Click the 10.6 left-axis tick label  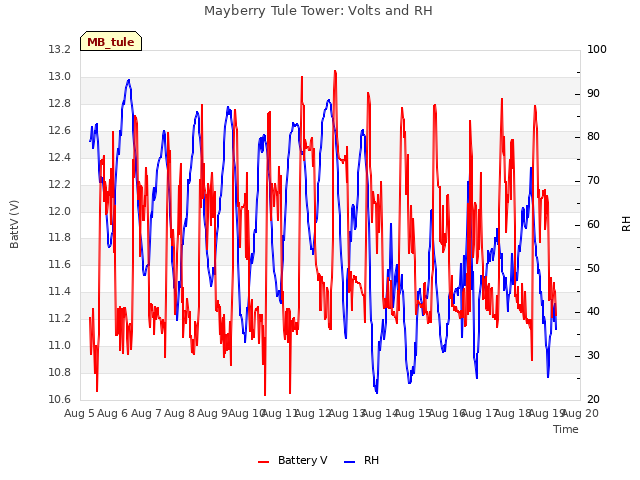(59, 399)
